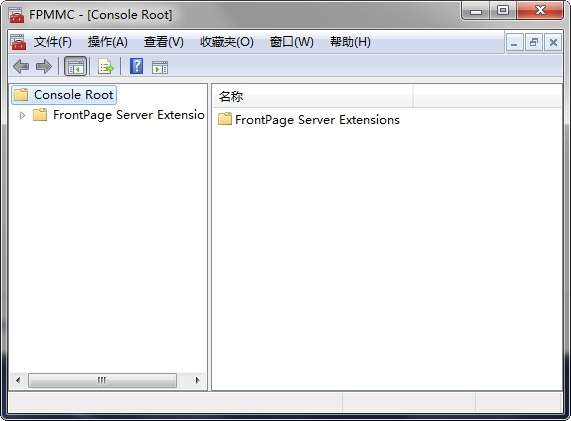Open the 文件(F) menu
The image size is (571, 421).
pyautogui.click(x=52, y=42)
